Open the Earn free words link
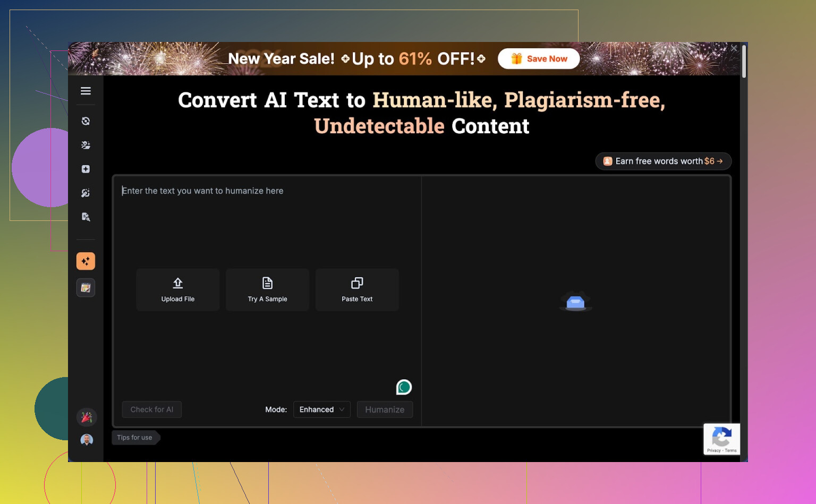Image resolution: width=816 pixels, height=504 pixels. click(x=663, y=161)
